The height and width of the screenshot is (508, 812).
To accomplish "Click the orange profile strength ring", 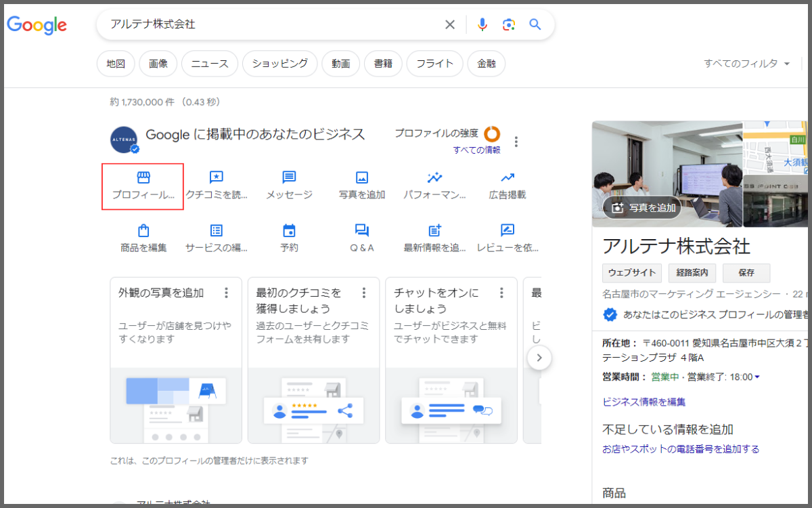I will click(492, 133).
